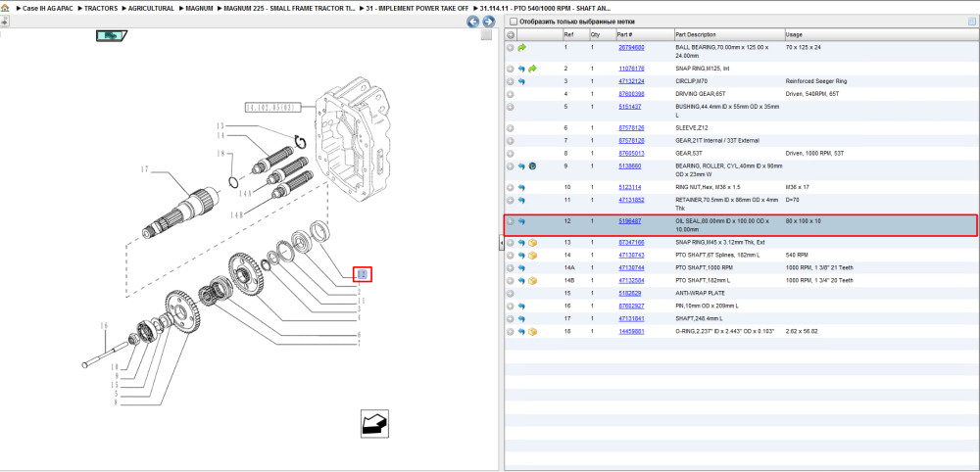Screen dimensions: 980x472
Task: Select the 'DRIVING GEAR,65T' description cell
Action: [702, 94]
